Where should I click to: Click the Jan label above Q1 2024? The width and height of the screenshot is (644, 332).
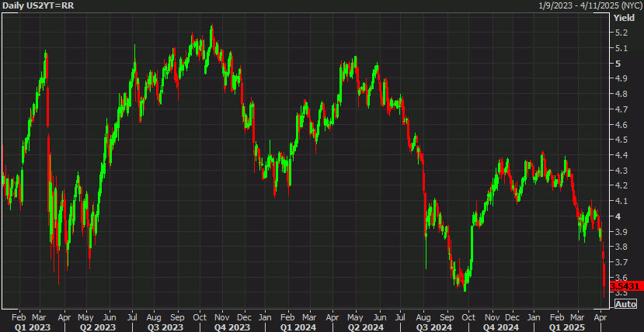tap(265, 317)
